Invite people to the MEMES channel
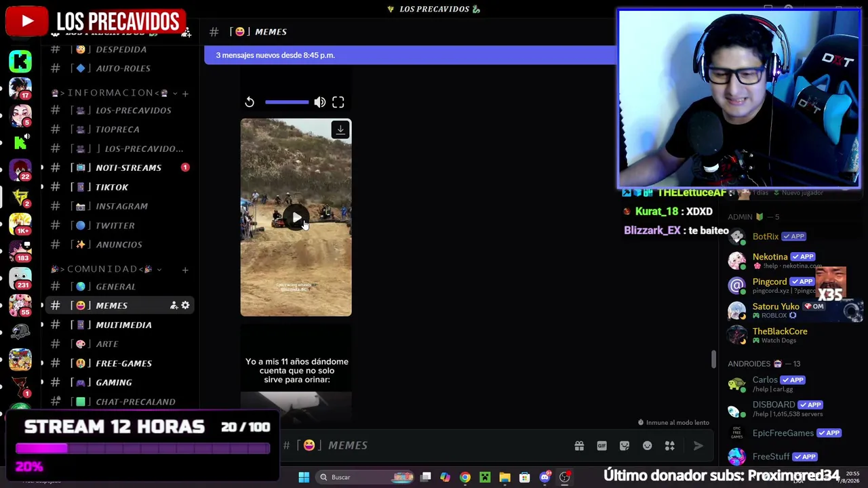Image resolution: width=868 pixels, height=488 pixels. click(174, 306)
